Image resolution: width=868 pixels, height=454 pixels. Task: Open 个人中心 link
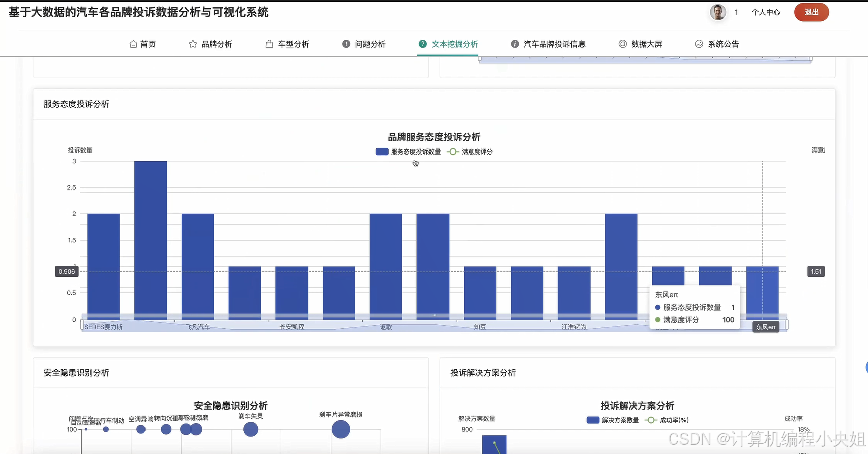pyautogui.click(x=766, y=12)
